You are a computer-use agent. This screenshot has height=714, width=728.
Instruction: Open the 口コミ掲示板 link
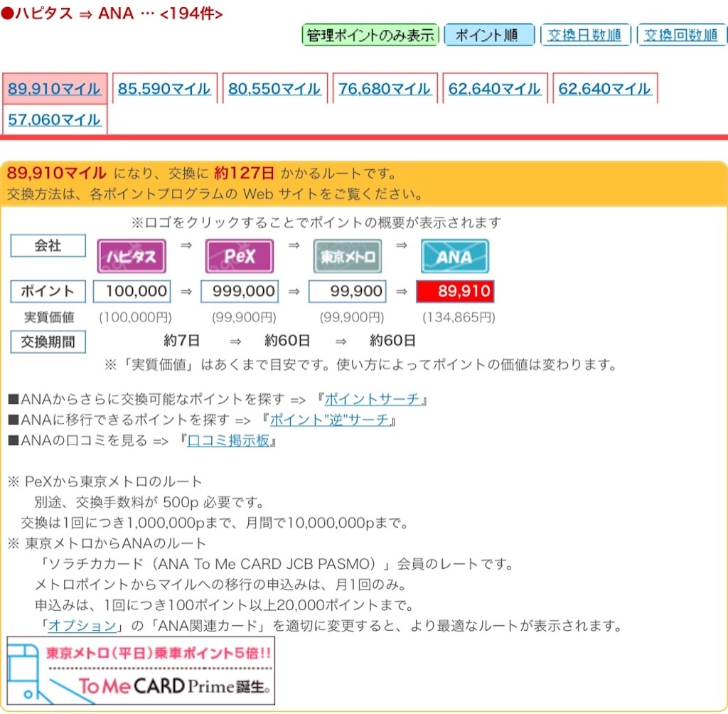228,440
